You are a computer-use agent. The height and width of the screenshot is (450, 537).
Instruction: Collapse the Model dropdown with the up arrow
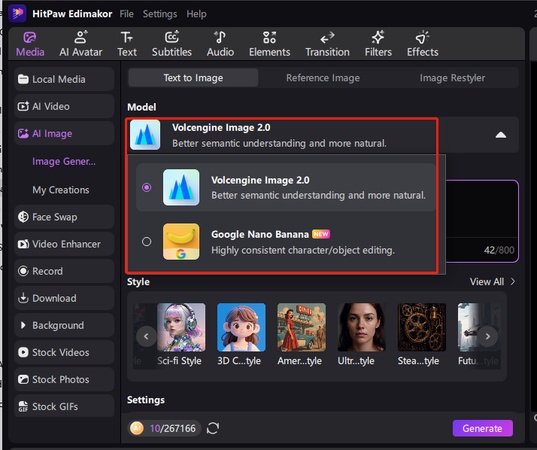501,135
